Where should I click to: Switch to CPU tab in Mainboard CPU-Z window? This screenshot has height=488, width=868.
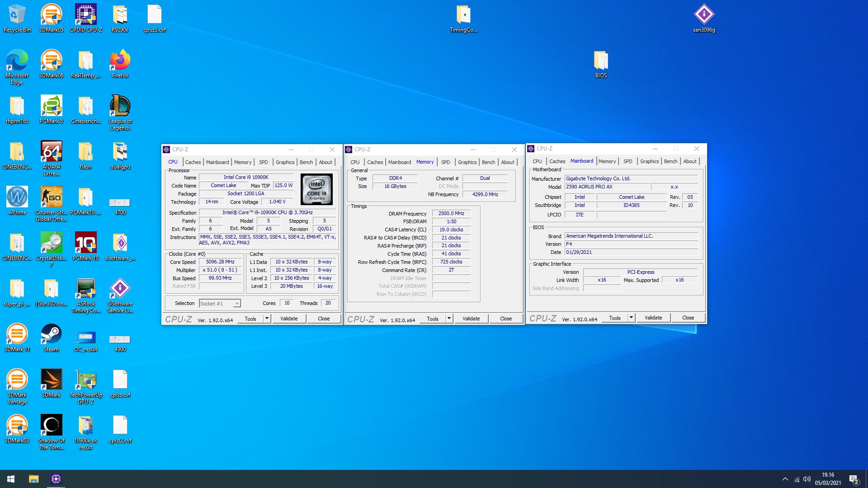(x=537, y=161)
